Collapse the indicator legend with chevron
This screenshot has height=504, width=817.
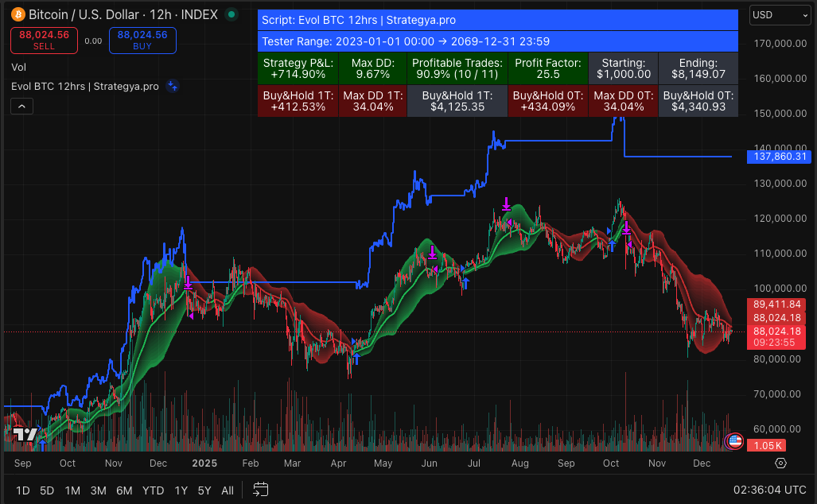click(x=22, y=107)
